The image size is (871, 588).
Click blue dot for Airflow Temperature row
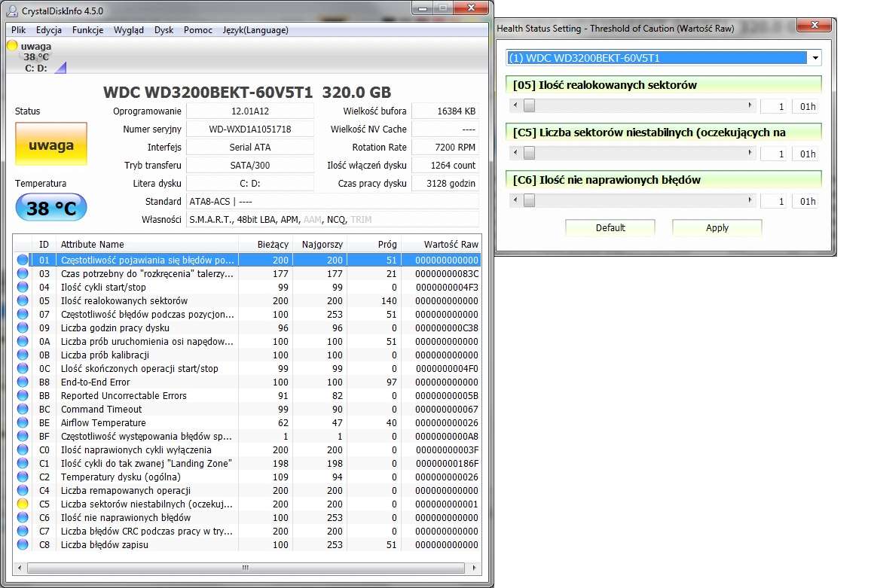click(x=22, y=422)
